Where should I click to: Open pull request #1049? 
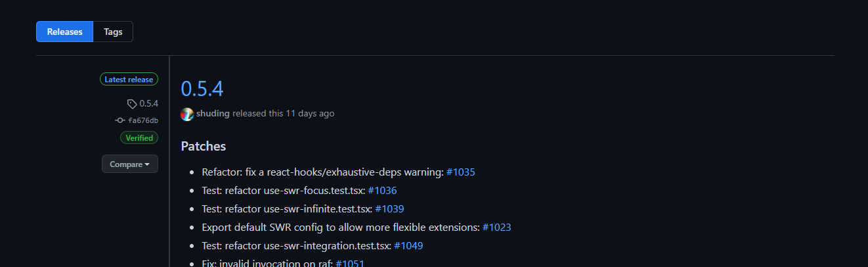[x=408, y=246]
